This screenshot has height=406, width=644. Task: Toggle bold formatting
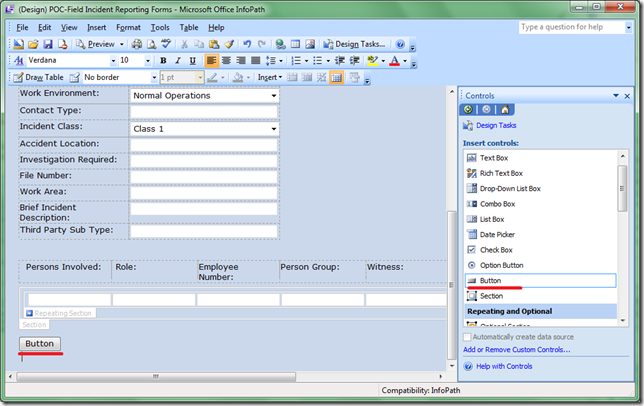point(163,61)
